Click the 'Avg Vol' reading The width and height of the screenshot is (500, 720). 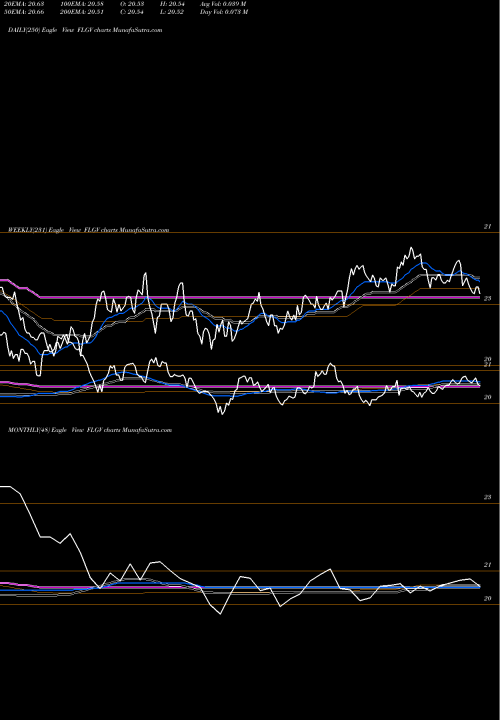click(x=223, y=4)
